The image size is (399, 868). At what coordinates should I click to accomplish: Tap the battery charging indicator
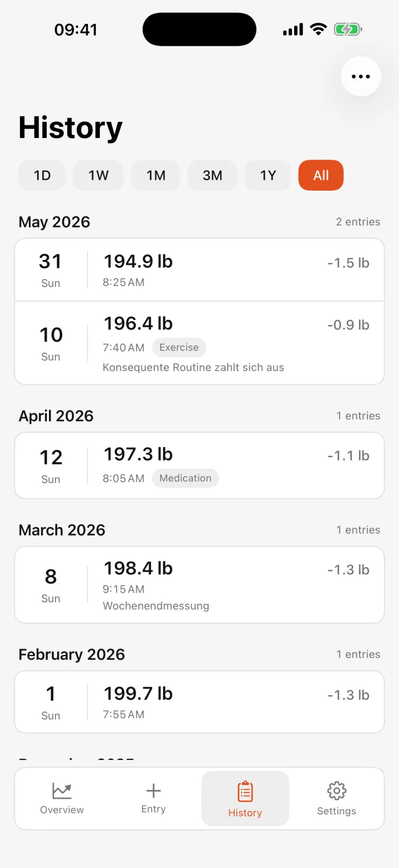click(x=348, y=29)
